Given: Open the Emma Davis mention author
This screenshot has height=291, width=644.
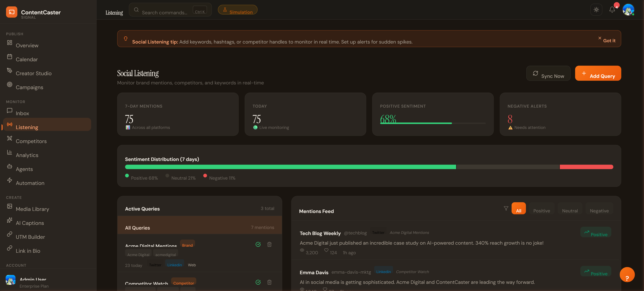Looking at the screenshot, I should click(314, 273).
